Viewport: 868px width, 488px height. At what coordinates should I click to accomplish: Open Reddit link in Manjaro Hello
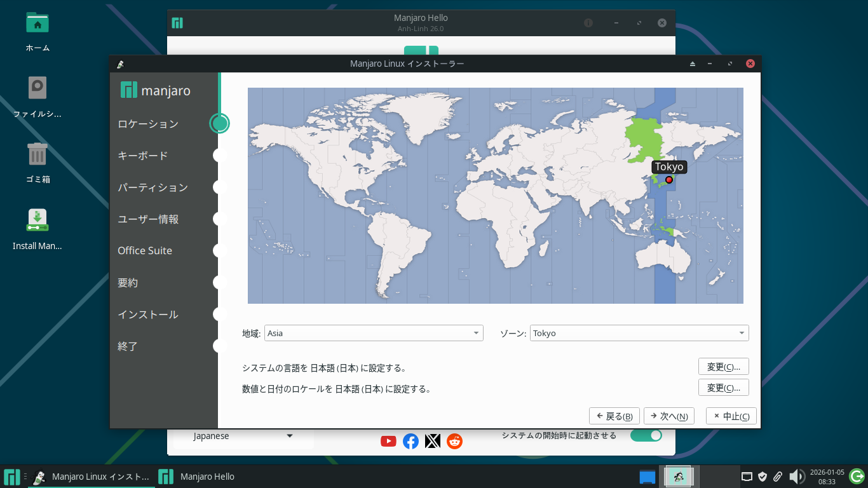pyautogui.click(x=455, y=441)
